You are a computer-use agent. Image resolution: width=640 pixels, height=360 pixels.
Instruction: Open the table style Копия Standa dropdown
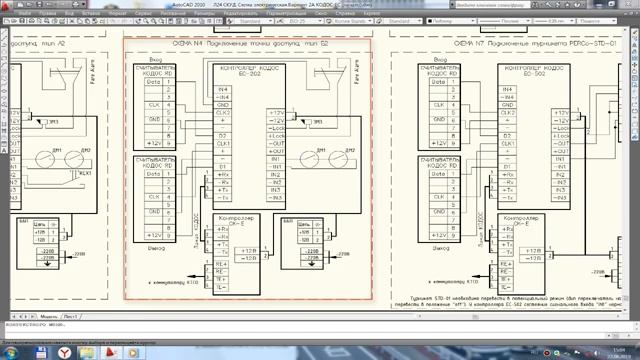[353, 21]
